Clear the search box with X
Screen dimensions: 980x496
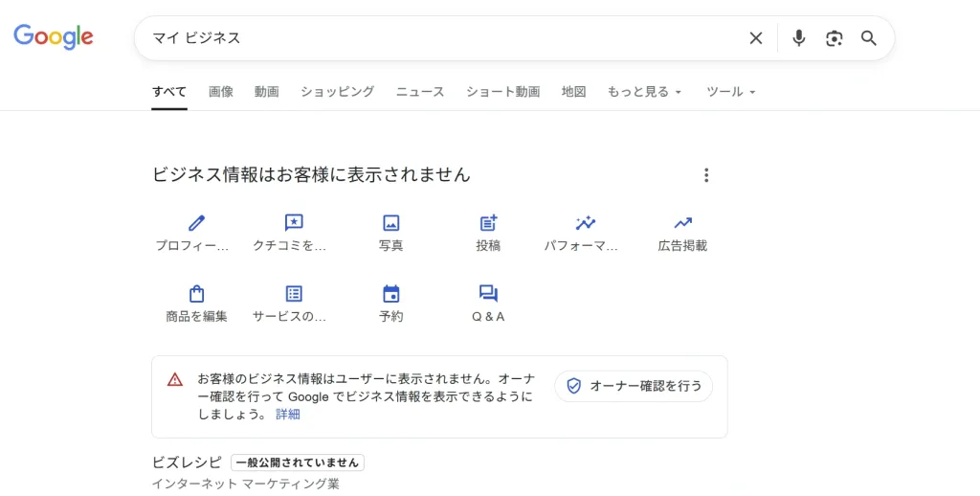(x=756, y=38)
